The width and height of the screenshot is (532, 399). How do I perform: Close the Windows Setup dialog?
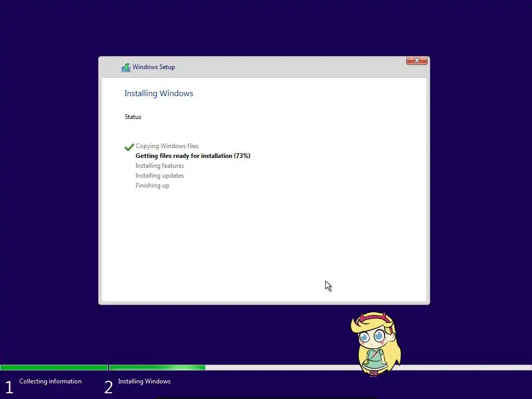[417, 60]
